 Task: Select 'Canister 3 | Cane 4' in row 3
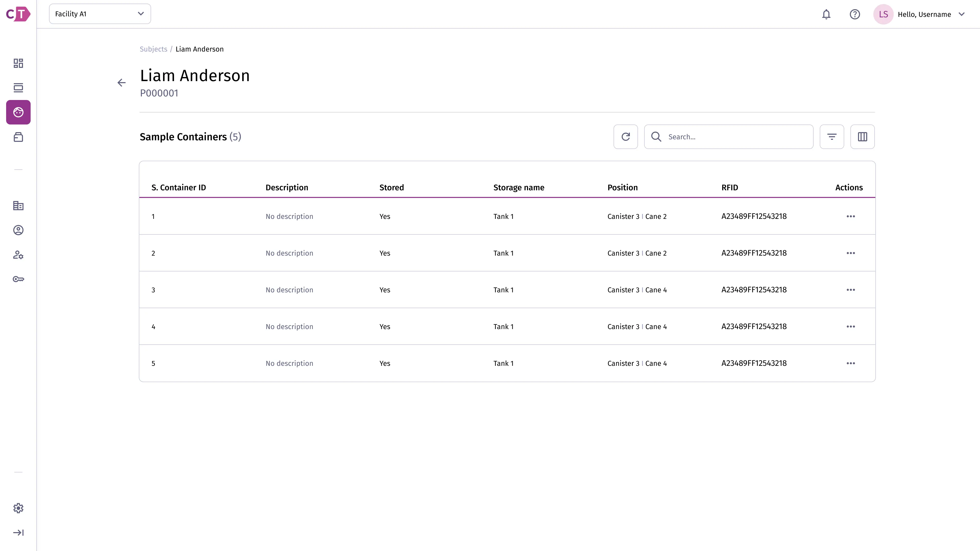(x=637, y=290)
